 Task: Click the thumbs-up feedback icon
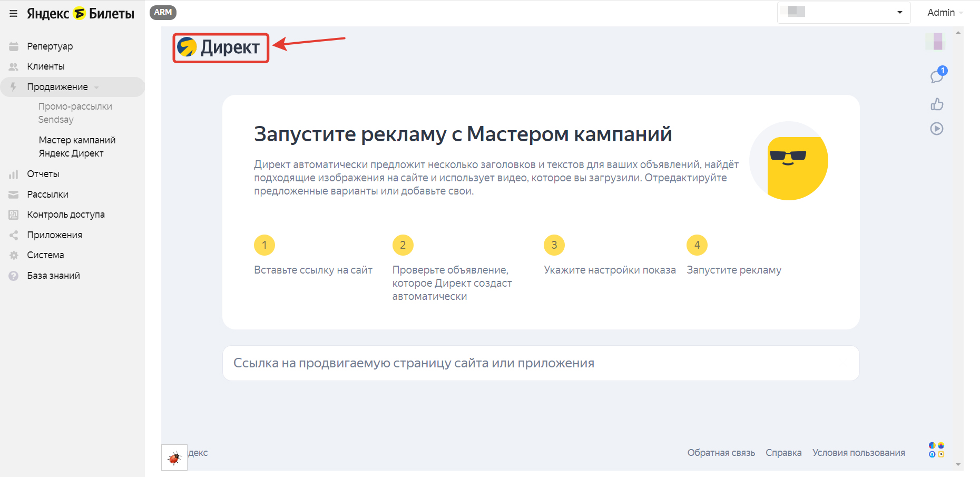click(937, 104)
